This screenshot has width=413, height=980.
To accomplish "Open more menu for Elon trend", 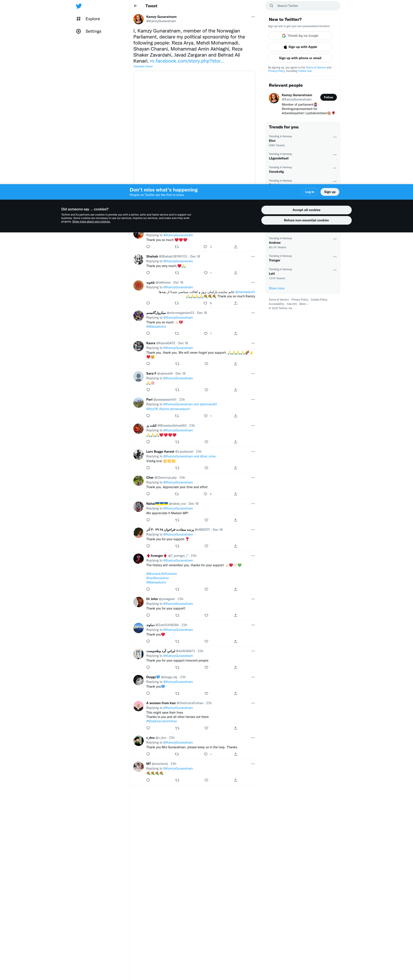I will click(335, 137).
